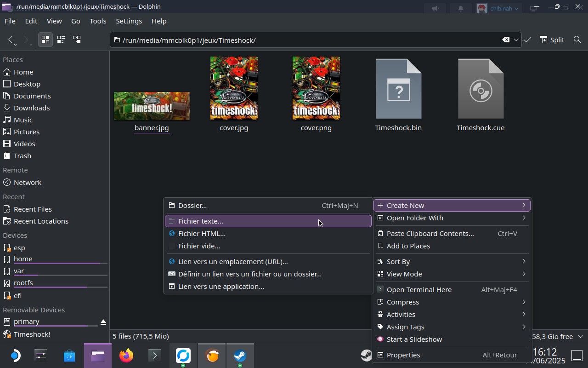Expand Open Folder With submenu
The image size is (588, 368).
452,218
